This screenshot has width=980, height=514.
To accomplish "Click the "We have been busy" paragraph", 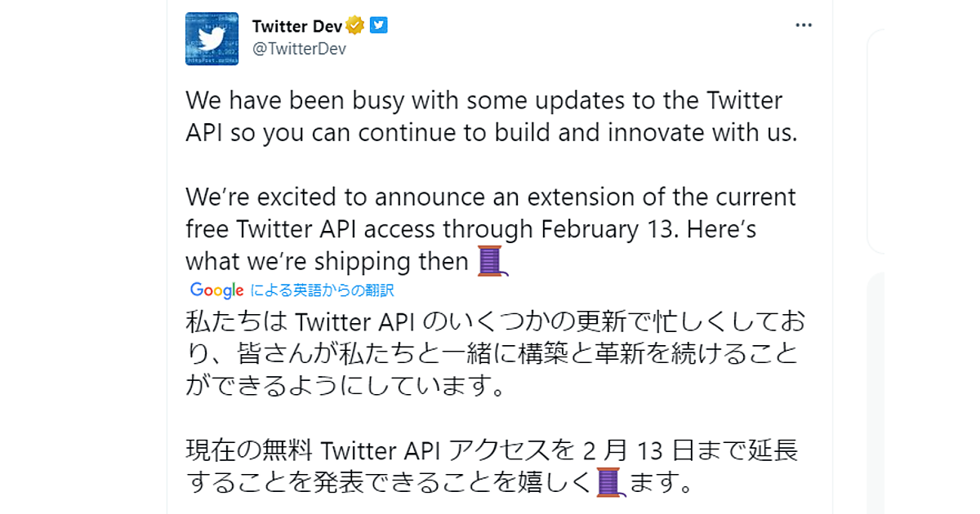I will (490, 117).
